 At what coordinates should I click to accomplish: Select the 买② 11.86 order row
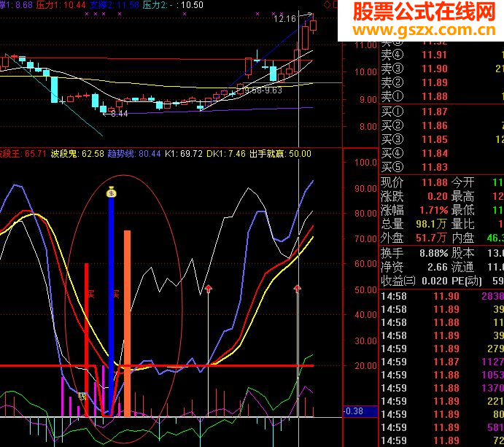(x=442, y=125)
